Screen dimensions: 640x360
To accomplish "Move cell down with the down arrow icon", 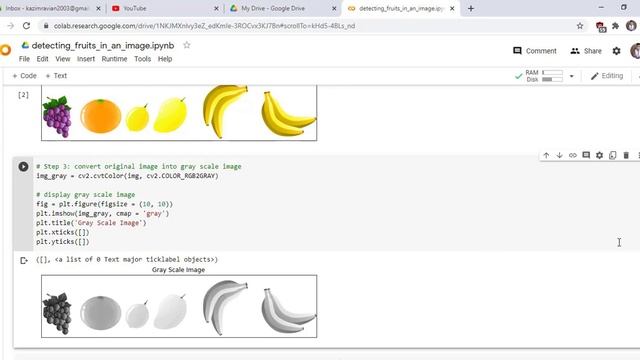I will pos(560,156).
